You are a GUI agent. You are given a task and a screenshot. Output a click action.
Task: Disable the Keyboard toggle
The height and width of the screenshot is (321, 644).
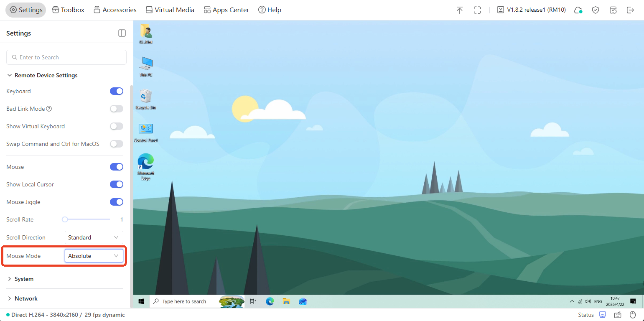(117, 91)
